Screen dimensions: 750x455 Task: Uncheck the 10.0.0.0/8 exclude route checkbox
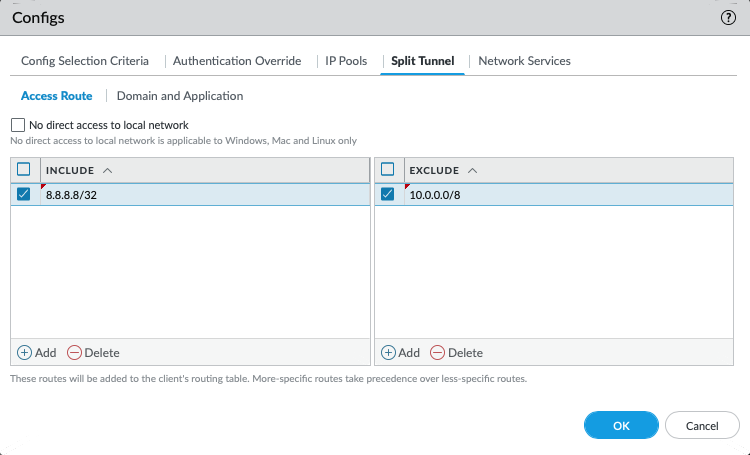(x=388, y=194)
